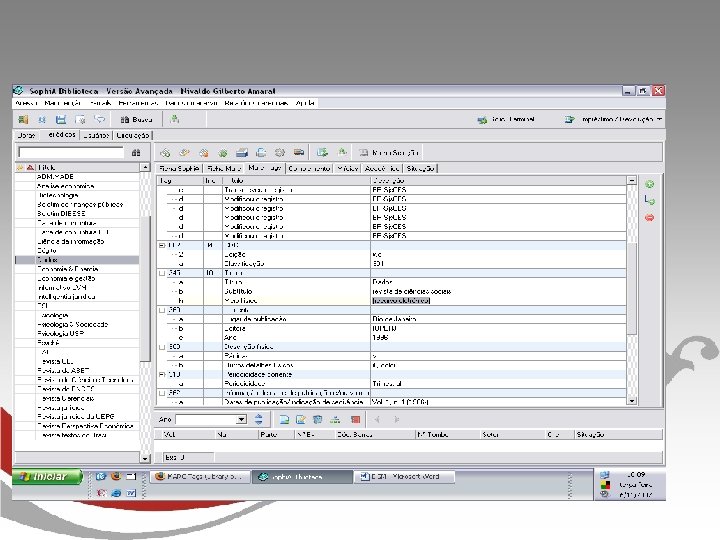
Task: Click the Ano up/down spinner
Action: pyautogui.click(x=259, y=419)
